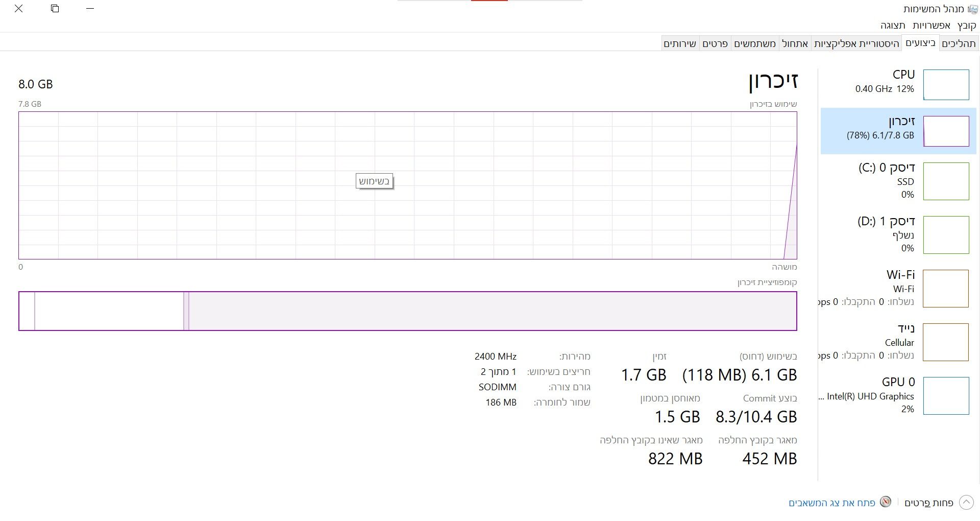Switch to the אתחול tab

click(x=795, y=43)
